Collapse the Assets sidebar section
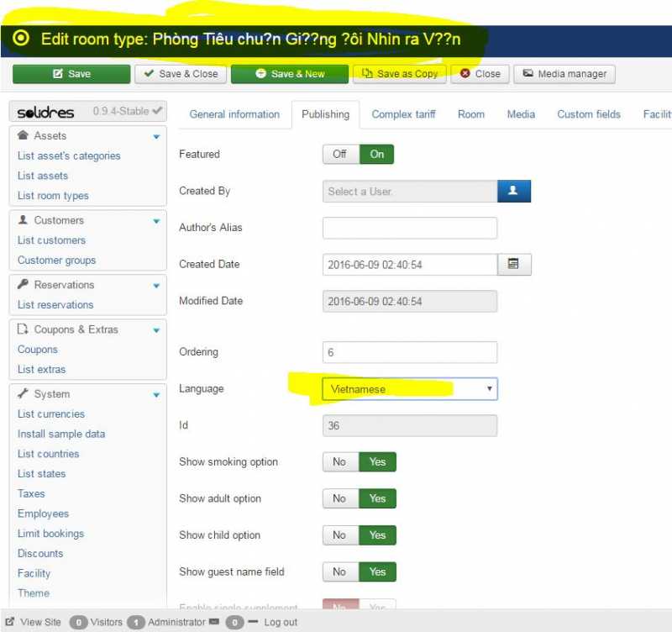 [156, 136]
